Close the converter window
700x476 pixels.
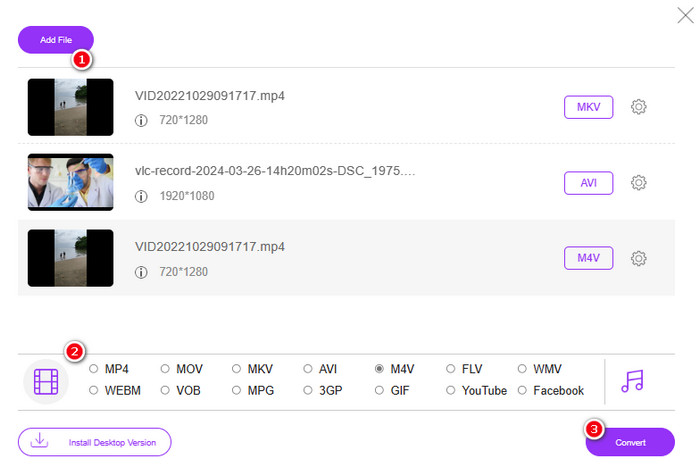[683, 15]
